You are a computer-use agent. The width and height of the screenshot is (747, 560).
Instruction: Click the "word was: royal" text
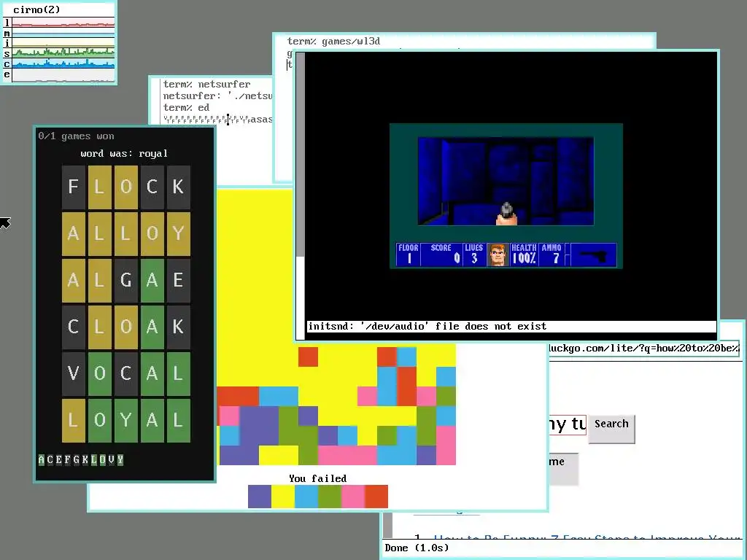click(124, 153)
